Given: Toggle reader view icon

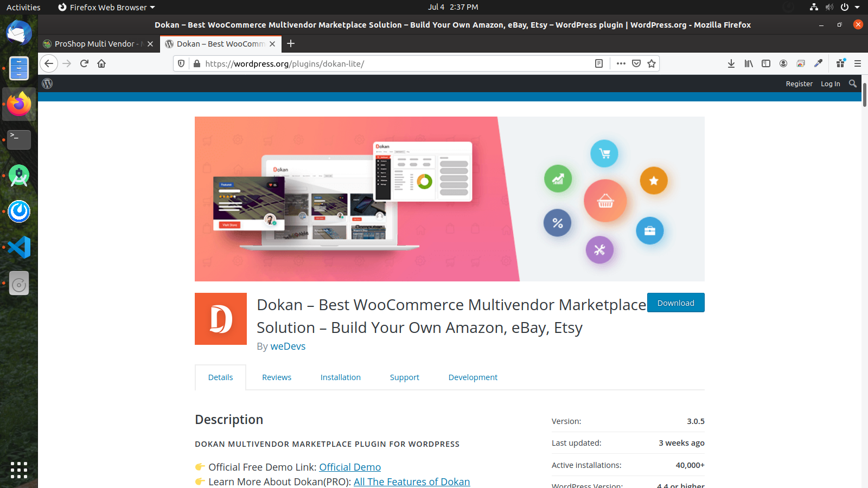Looking at the screenshot, I should pyautogui.click(x=599, y=63).
